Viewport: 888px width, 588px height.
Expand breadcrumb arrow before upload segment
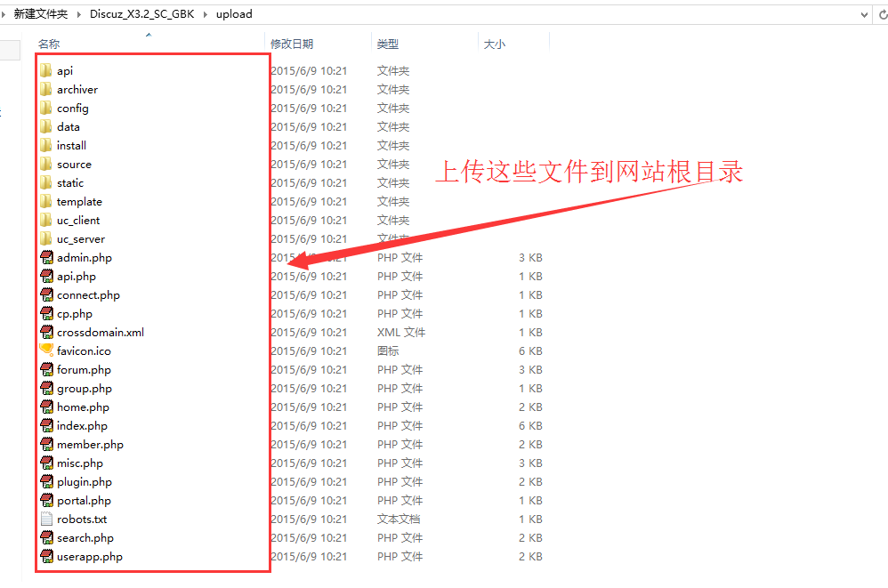[x=207, y=14]
